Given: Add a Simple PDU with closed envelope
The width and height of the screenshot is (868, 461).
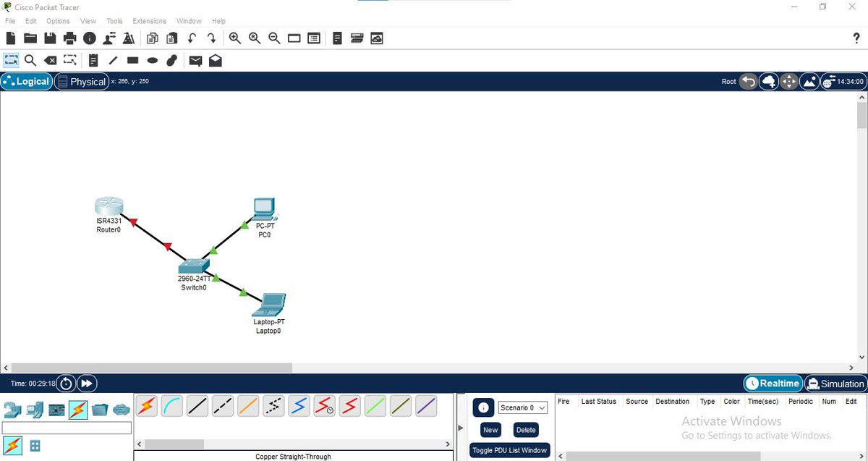Looking at the screenshot, I should coord(195,60).
